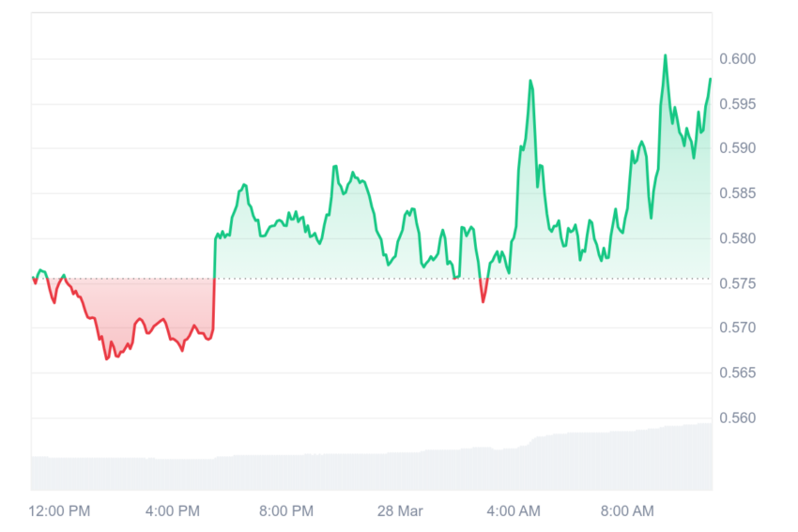Click the 0.580 price axis label
Screen dimensions: 798x532
(737, 238)
